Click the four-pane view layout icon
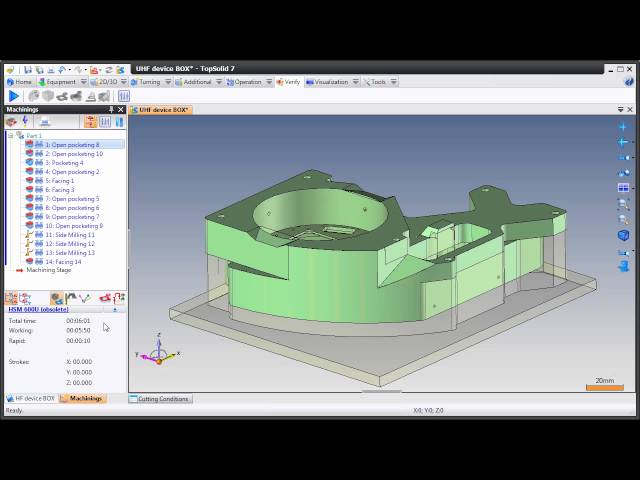Screen dimensions: 640x480 623,187
